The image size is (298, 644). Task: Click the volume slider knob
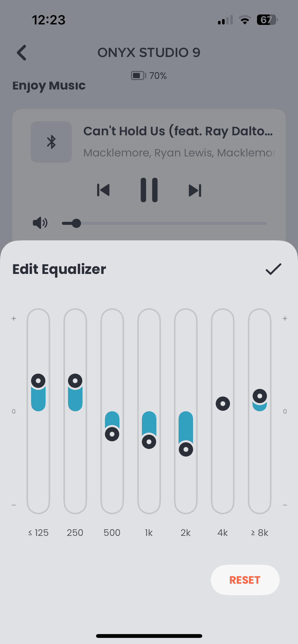[76, 223]
